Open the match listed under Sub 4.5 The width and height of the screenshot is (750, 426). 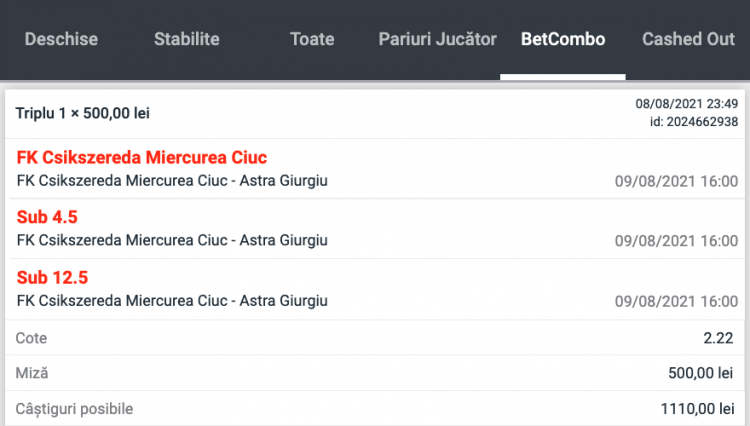[172, 240]
